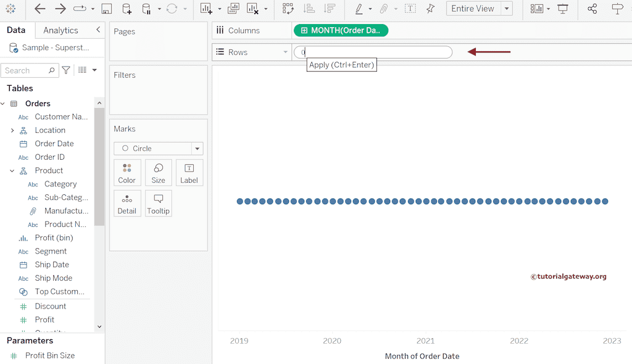Open the Data pane view options arrow

[94, 70]
